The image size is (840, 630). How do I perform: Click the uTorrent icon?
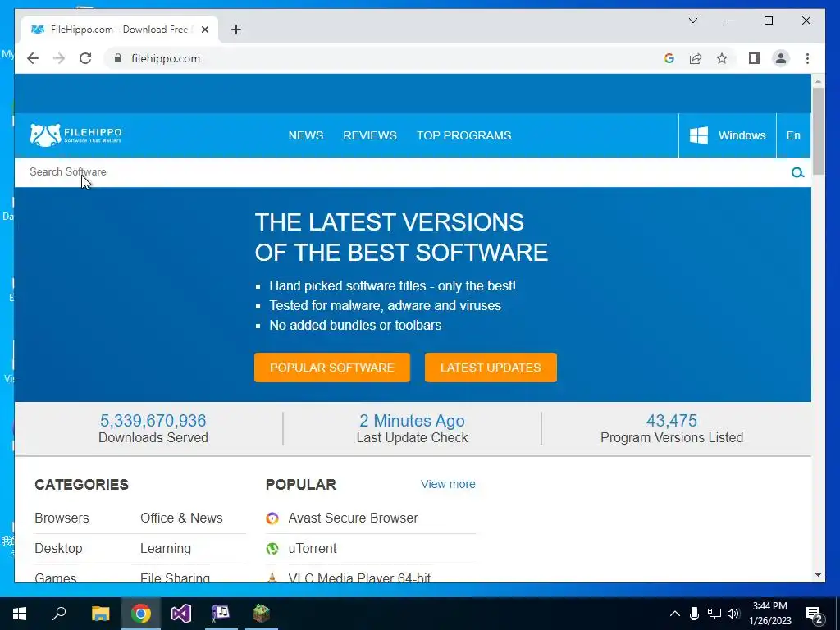pyautogui.click(x=272, y=549)
